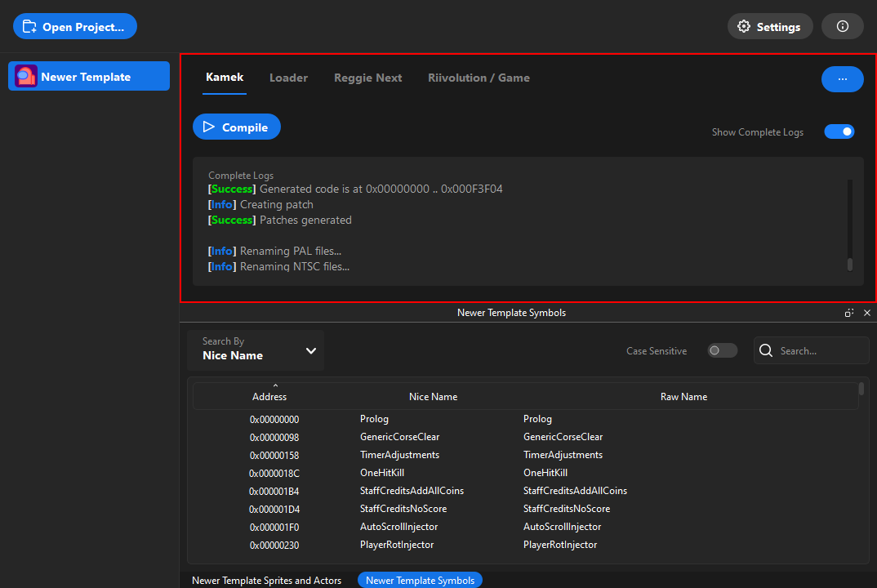Click the Newer Template project avatar icon
The image size is (877, 588).
(26, 76)
